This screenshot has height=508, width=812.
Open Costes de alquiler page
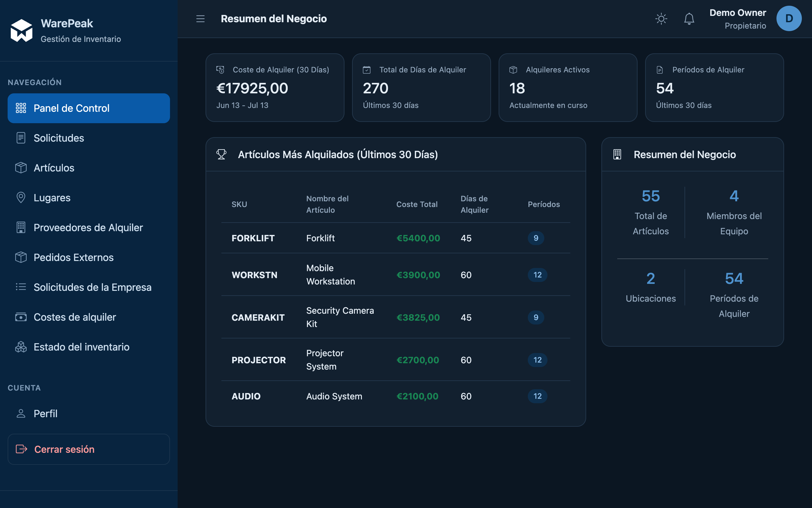(x=88, y=317)
